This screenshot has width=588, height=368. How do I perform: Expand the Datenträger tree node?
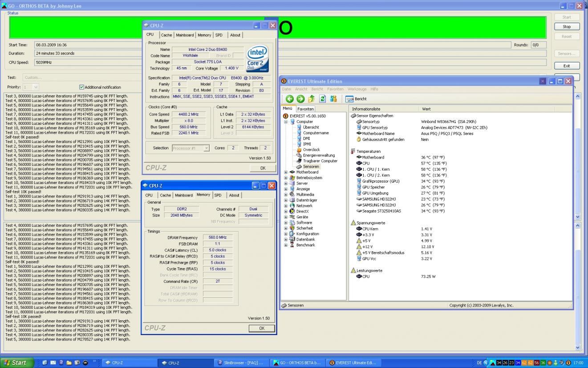pos(286,200)
